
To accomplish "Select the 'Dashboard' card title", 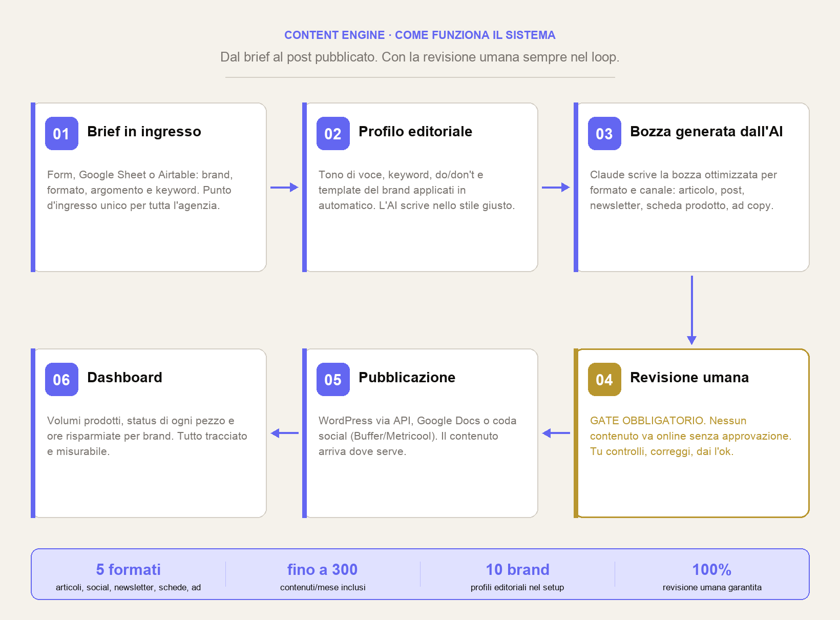I will click(124, 378).
